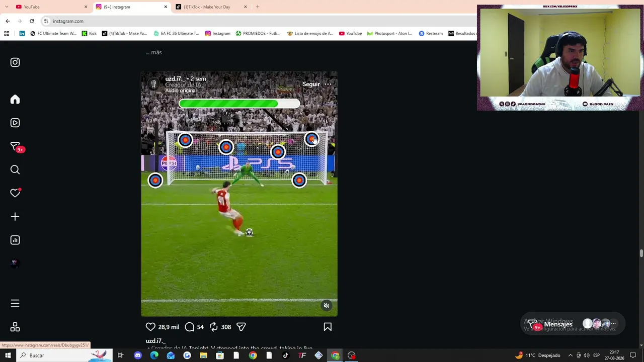This screenshot has height=362, width=644.
Task: Open the LinkedIn bookmark
Action: pyautogui.click(x=22, y=34)
